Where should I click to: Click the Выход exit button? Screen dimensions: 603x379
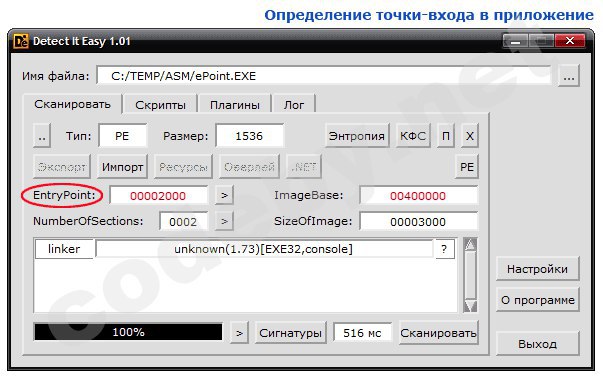[x=537, y=344]
